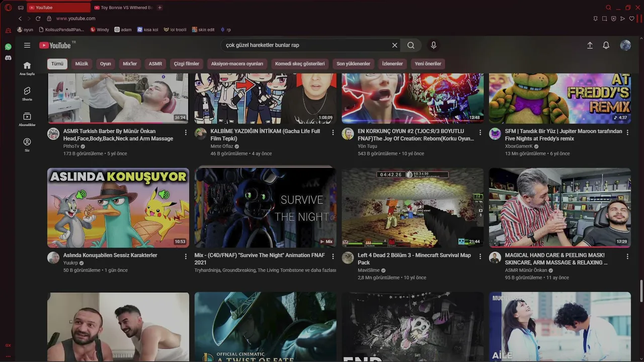Open YouTube notifications bell
This screenshot has width=644, height=362.
coord(606,45)
